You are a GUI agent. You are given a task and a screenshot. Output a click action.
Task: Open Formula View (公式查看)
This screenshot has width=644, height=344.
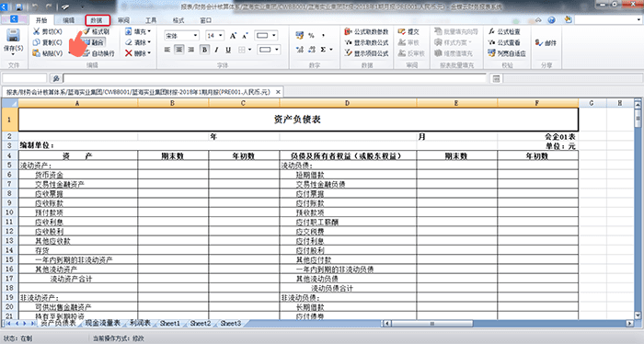click(x=504, y=42)
